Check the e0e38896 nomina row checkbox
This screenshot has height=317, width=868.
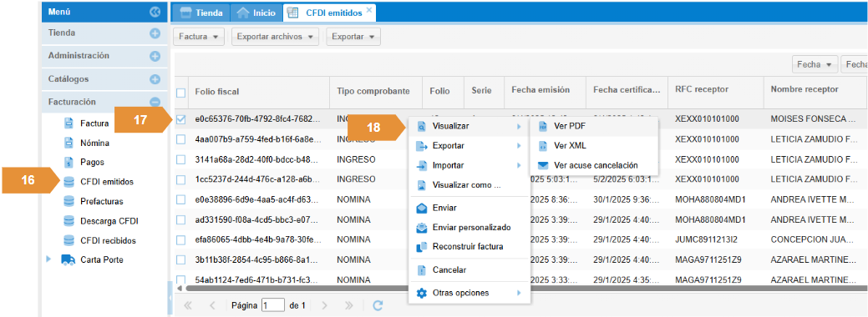[181, 199]
